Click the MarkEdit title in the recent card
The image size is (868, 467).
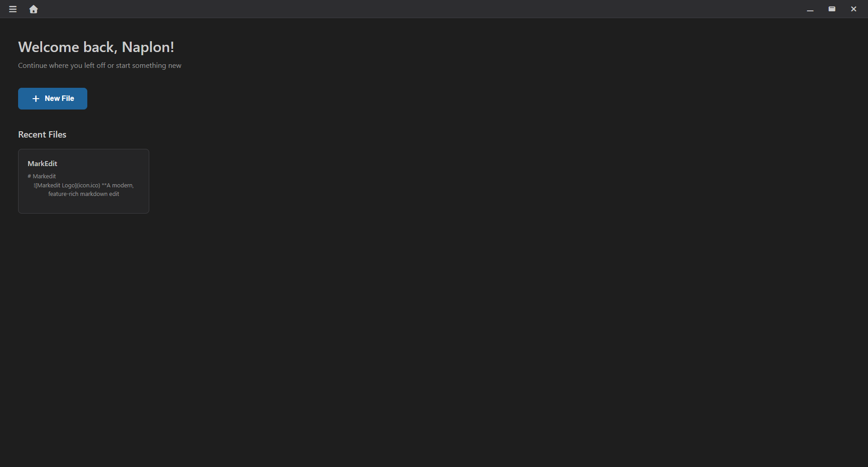[x=43, y=163]
